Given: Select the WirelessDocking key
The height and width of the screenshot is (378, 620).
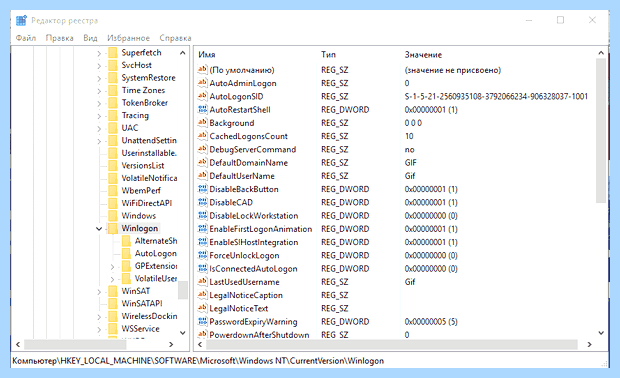Looking at the screenshot, I should (149, 316).
